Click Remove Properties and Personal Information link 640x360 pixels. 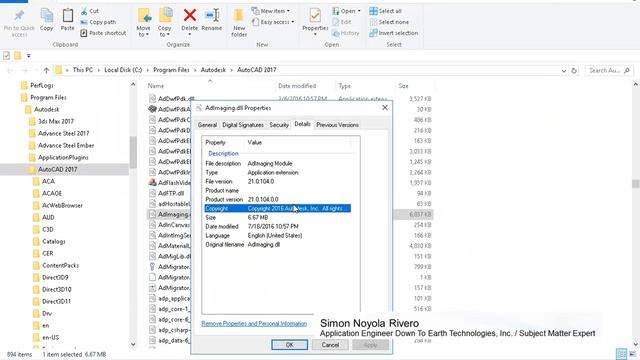coord(254,324)
